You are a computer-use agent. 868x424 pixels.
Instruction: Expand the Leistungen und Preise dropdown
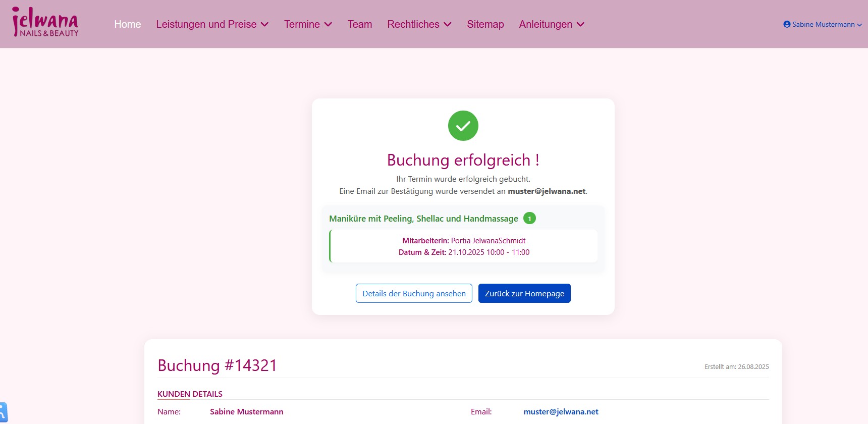(x=212, y=24)
